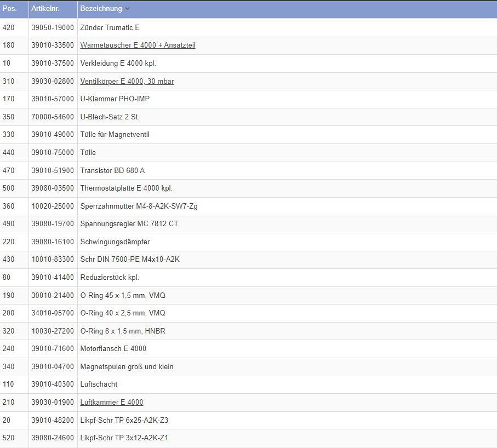This screenshot has height=448, width=497.
Task: Click article number 39080-24600
Action: tap(52, 438)
